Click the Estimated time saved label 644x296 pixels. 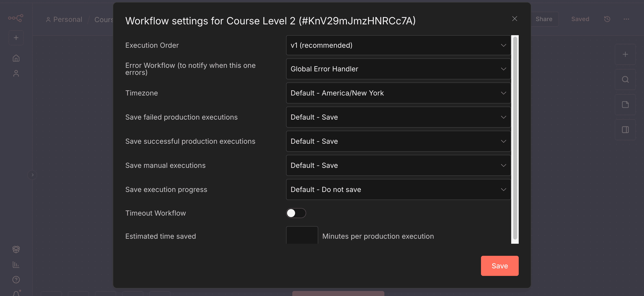[160, 236]
